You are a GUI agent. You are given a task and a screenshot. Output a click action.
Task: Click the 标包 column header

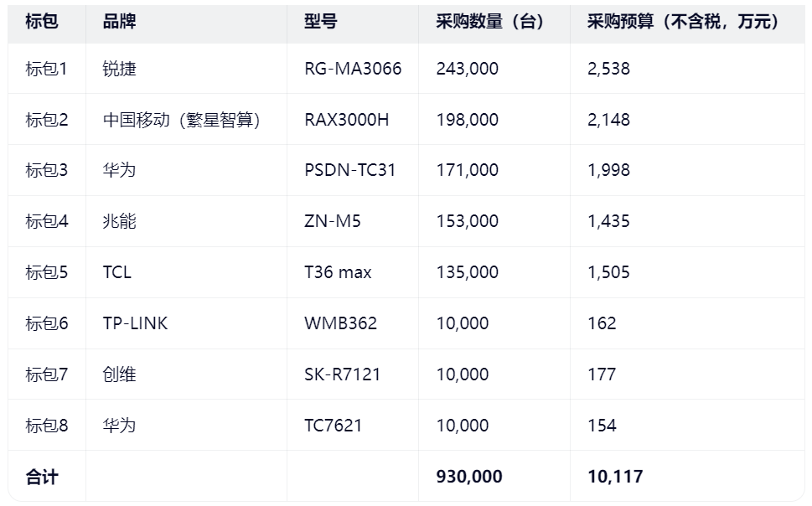click(x=42, y=22)
